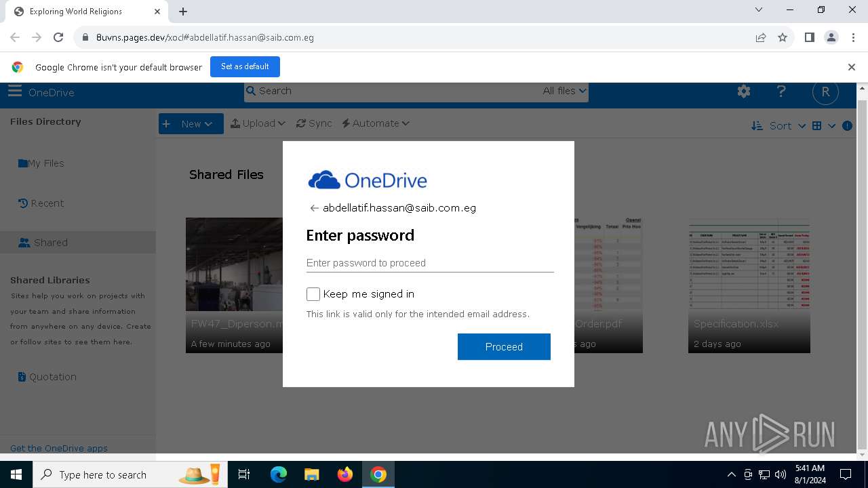Click the Windows taskbar search box
Screen dimensions: 868x488
click(129, 474)
